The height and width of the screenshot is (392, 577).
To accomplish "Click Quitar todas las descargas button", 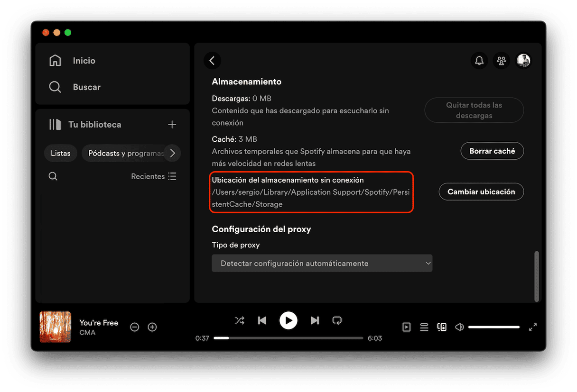I will pos(474,110).
